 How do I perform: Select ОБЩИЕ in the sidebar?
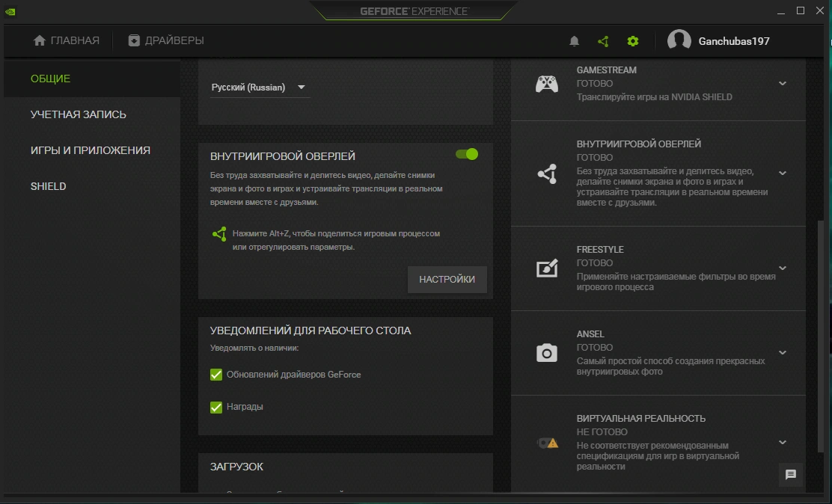92,79
